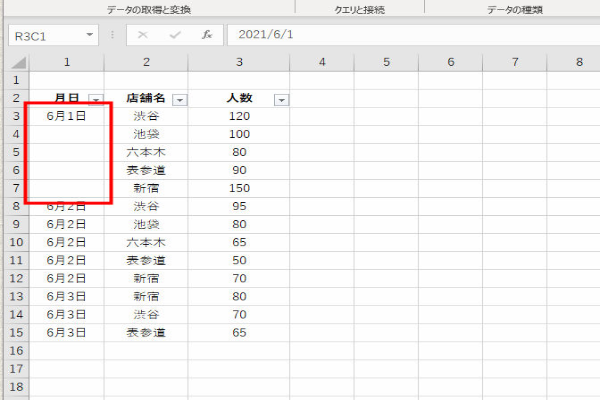The image size is (600, 400).
Task: Open the 月日 column filter dropdown
Action: pyautogui.click(x=95, y=99)
